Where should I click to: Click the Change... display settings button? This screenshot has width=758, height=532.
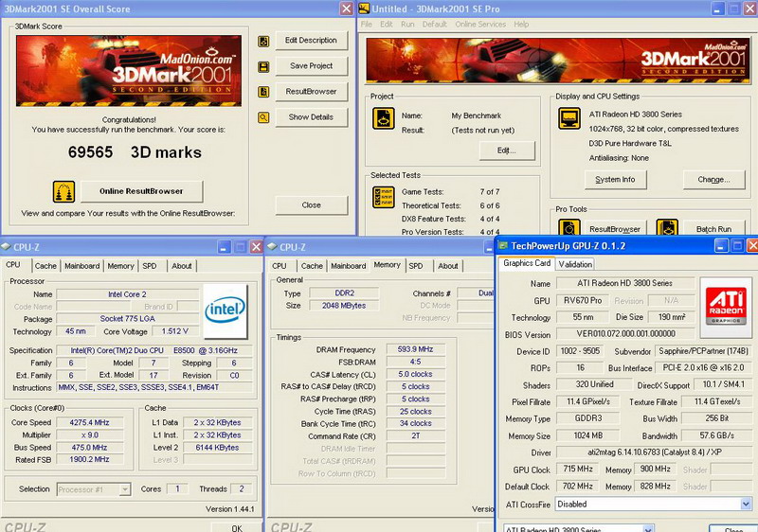(x=713, y=180)
